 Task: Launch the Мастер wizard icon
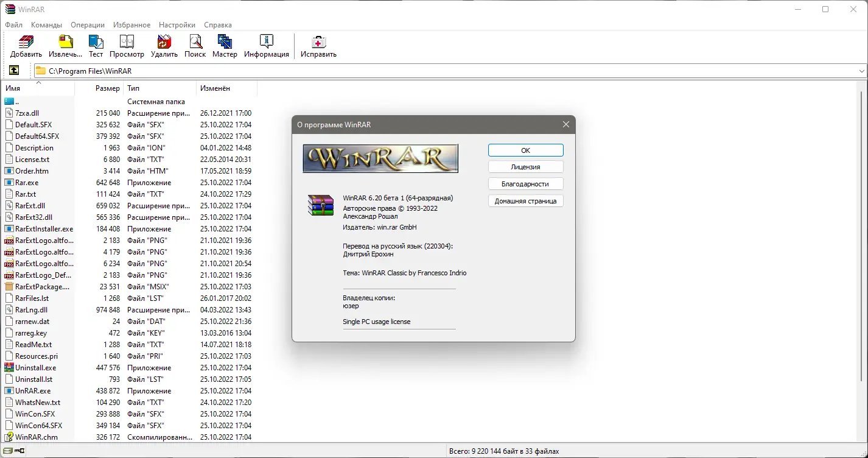tap(225, 42)
